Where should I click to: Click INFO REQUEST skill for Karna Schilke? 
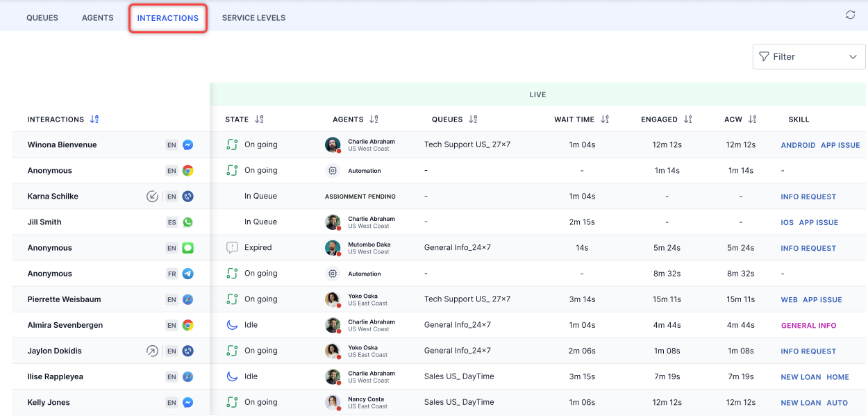[808, 197]
